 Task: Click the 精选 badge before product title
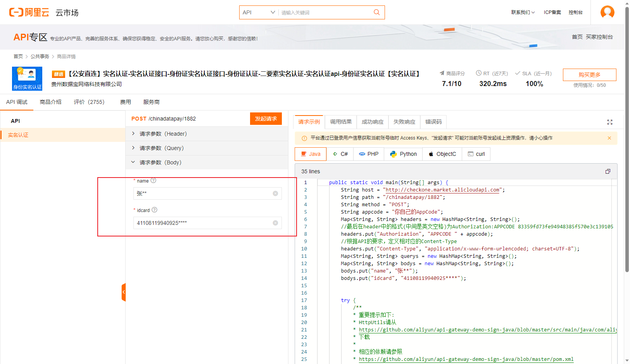coord(59,74)
